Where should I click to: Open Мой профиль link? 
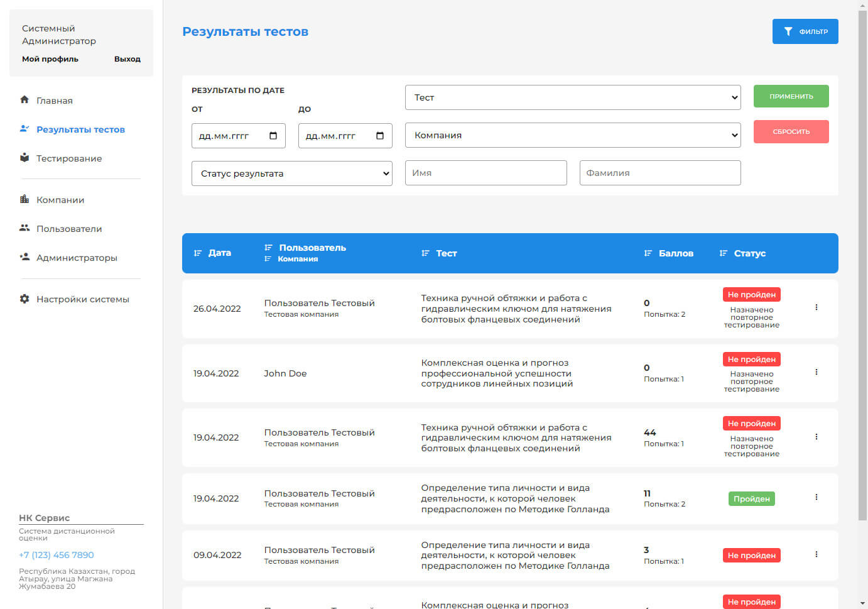coord(50,59)
